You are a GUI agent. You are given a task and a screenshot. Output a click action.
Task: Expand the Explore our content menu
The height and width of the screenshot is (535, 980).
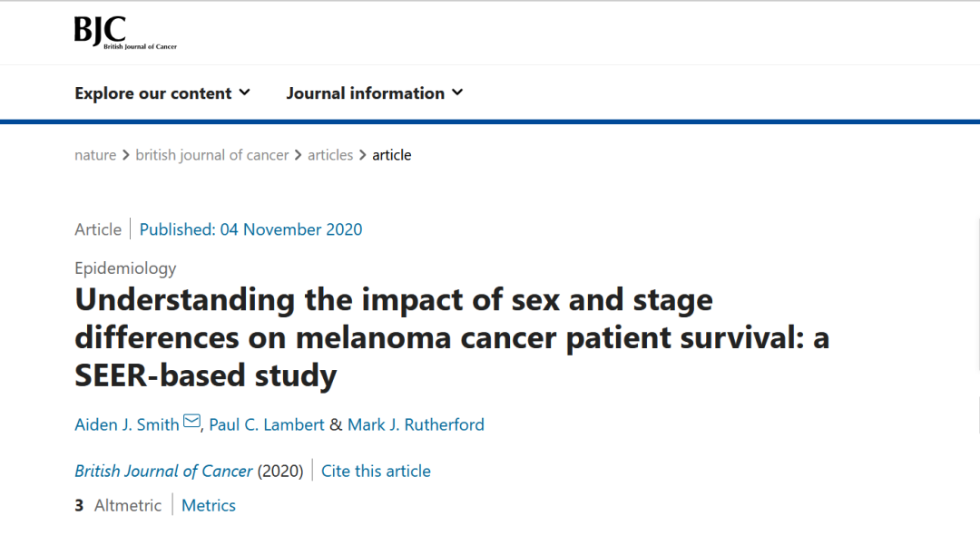162,93
